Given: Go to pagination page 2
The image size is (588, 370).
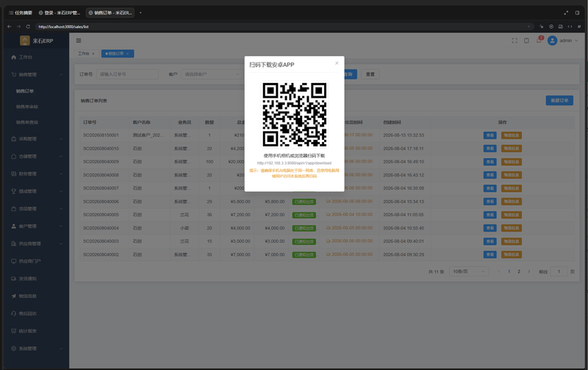Looking at the screenshot, I should (519, 271).
